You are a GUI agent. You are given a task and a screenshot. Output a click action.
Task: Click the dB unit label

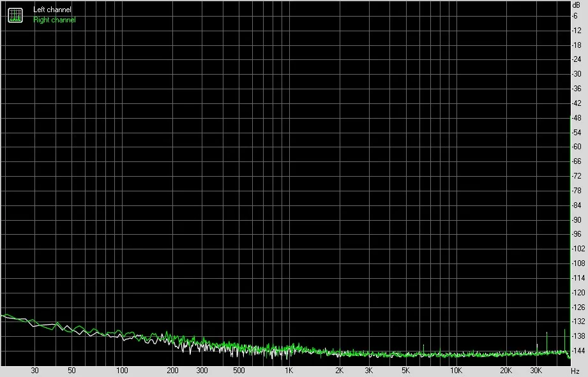coord(577,5)
